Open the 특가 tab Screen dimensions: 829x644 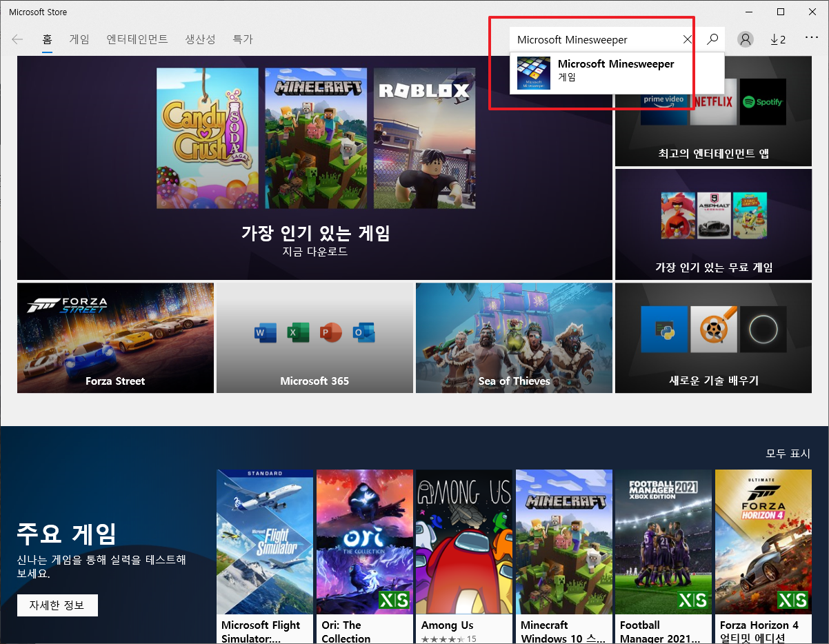coord(243,39)
